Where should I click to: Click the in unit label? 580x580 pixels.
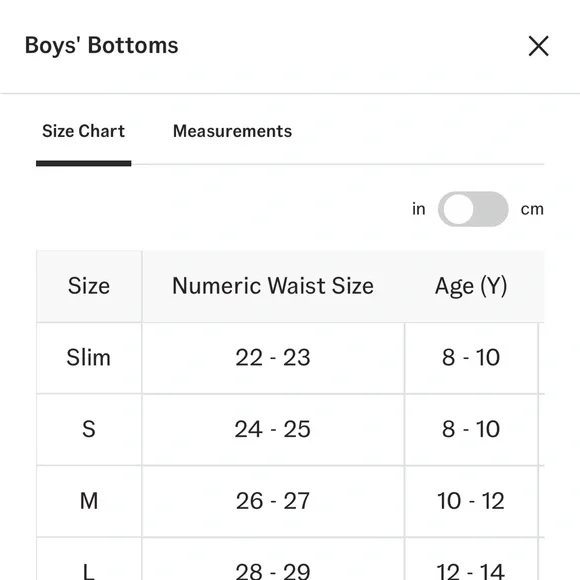[x=419, y=209]
